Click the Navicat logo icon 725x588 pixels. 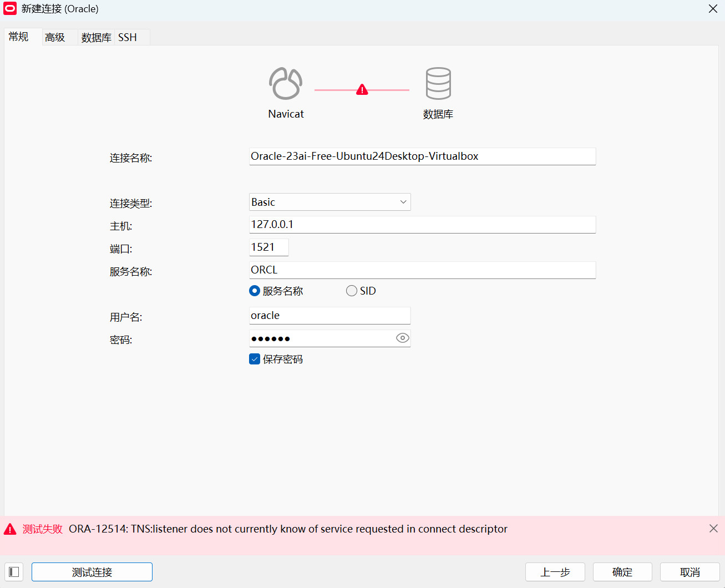[x=286, y=84]
